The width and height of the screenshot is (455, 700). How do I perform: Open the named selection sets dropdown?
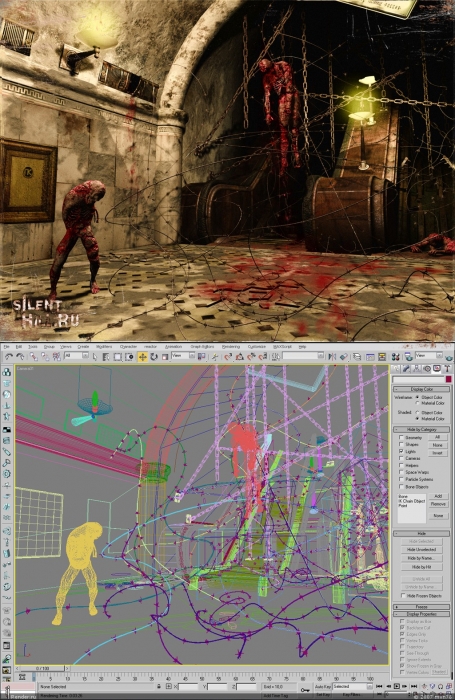[303, 356]
